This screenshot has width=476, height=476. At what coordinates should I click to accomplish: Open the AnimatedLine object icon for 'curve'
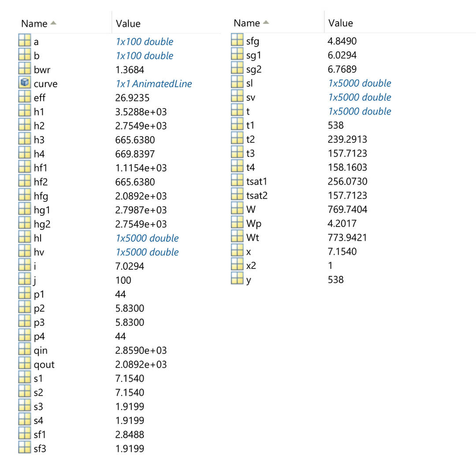tap(24, 83)
